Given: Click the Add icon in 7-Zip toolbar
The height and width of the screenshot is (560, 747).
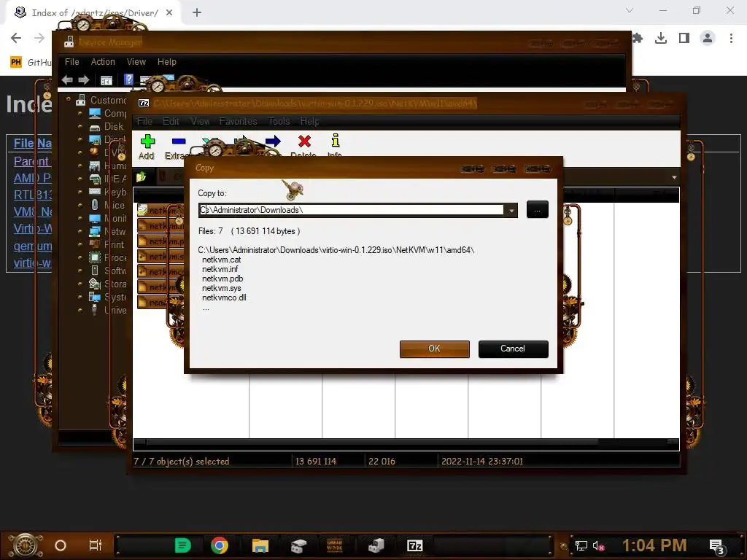Looking at the screenshot, I should coord(147,141).
